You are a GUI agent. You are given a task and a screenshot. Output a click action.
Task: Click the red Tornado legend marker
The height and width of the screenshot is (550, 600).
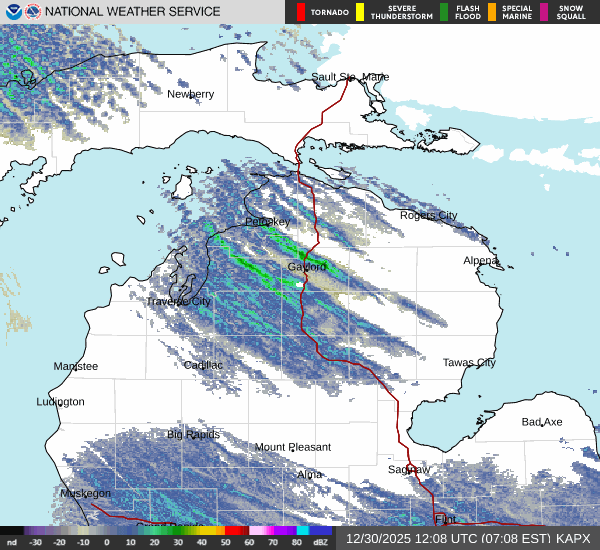coord(300,12)
